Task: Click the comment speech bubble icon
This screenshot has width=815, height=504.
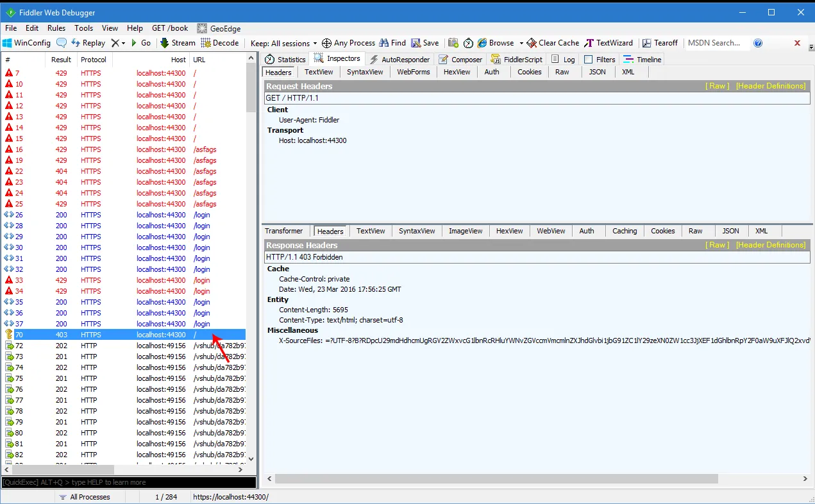Action: point(62,43)
